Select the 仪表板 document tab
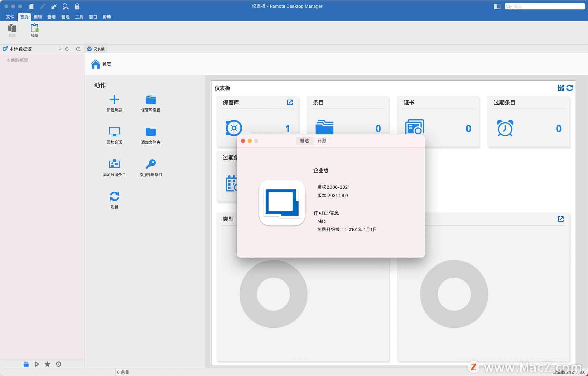The height and width of the screenshot is (376, 588). 96,49
